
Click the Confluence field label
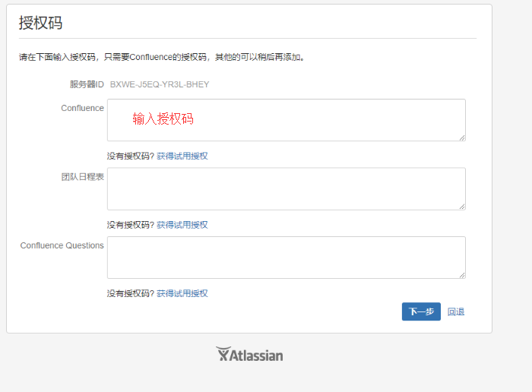click(x=82, y=108)
